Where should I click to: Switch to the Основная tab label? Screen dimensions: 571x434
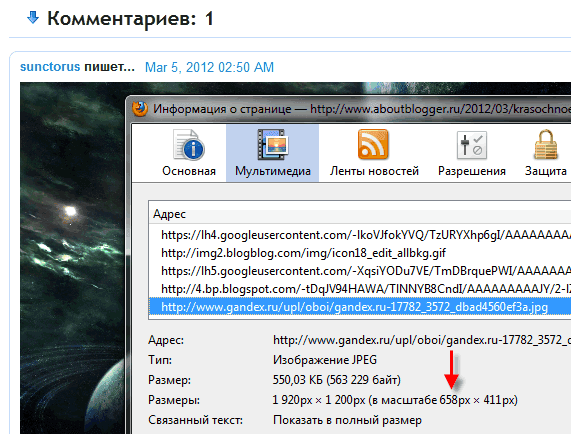click(x=189, y=171)
